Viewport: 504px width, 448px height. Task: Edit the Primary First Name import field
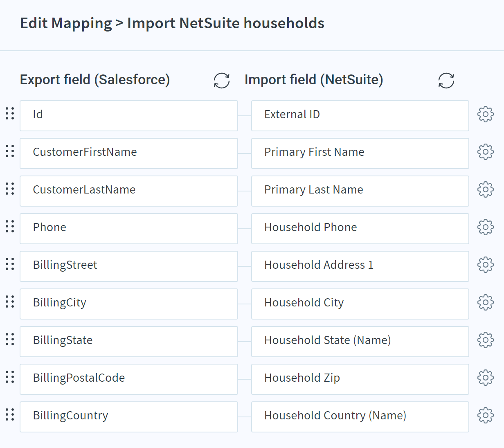[360, 153]
